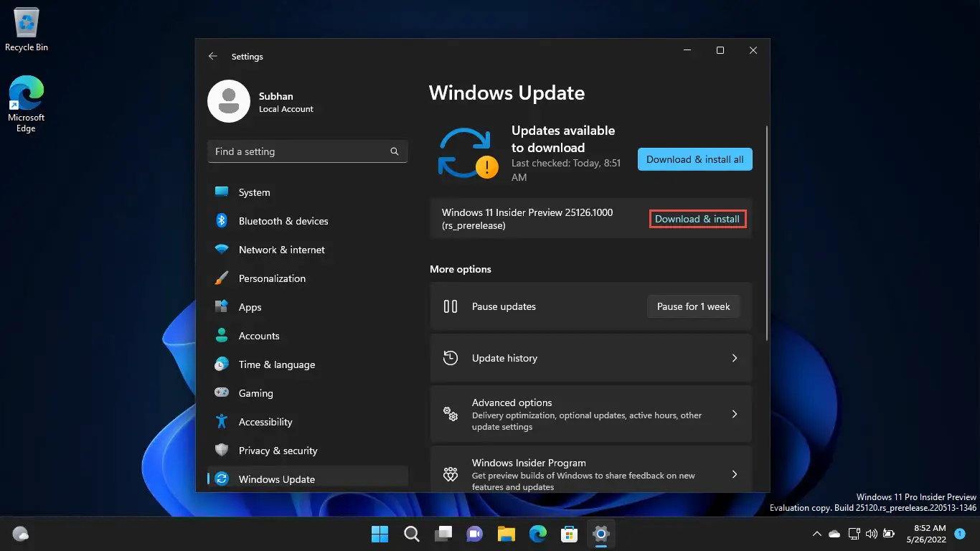Open the weather widget on taskbar
The image size is (980, 551).
20,534
